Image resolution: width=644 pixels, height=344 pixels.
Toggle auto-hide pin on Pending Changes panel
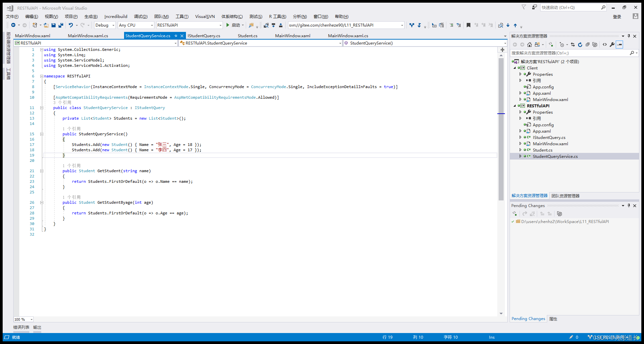(x=629, y=205)
